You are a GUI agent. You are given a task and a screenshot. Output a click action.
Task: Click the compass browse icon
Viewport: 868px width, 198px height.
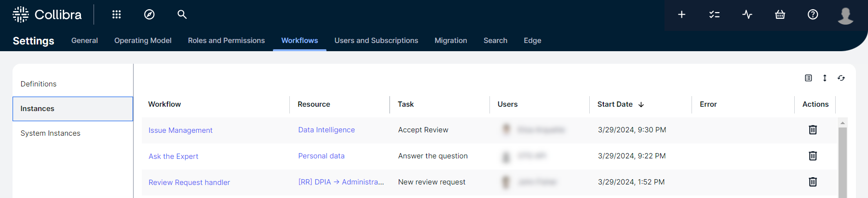point(149,14)
